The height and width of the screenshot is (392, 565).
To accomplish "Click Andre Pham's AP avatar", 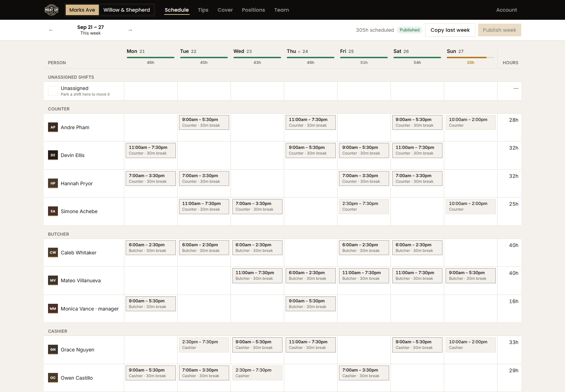I will [x=53, y=127].
